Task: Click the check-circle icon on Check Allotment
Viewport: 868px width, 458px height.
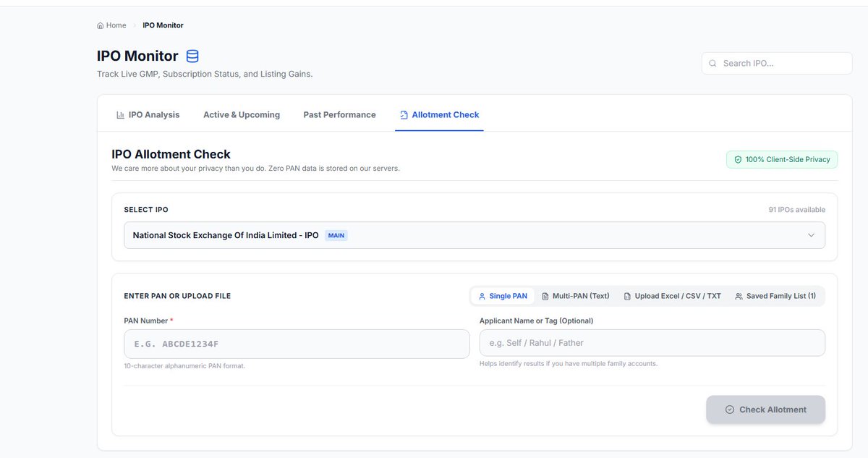Action: tap(730, 410)
